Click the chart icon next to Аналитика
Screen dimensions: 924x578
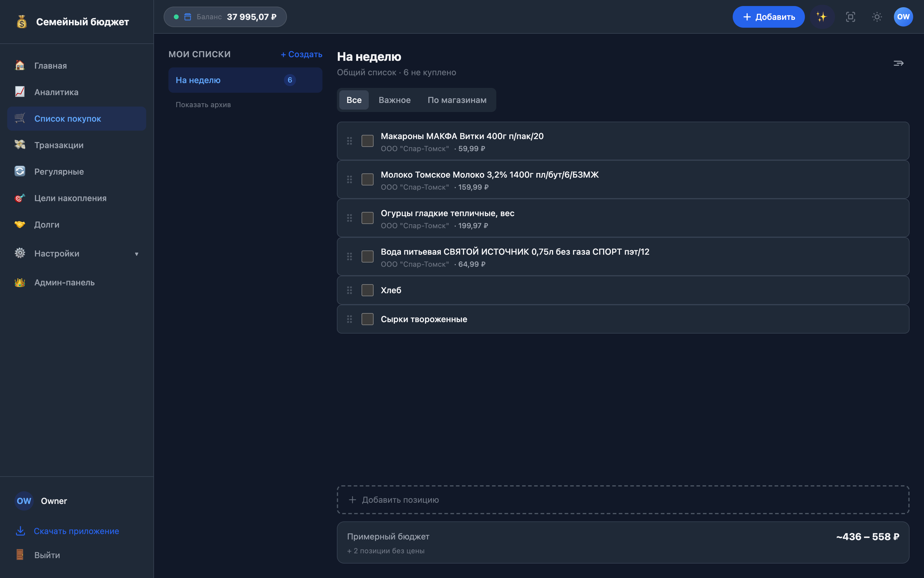20,92
